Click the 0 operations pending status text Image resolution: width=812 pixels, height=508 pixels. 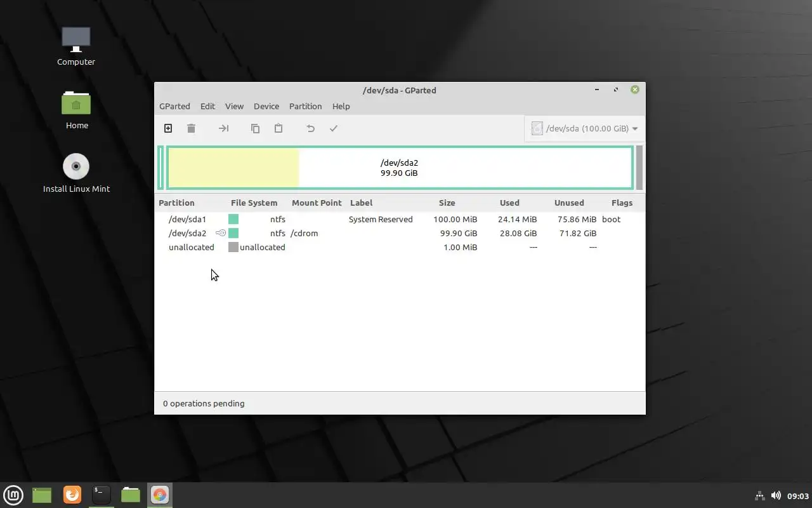click(x=204, y=403)
